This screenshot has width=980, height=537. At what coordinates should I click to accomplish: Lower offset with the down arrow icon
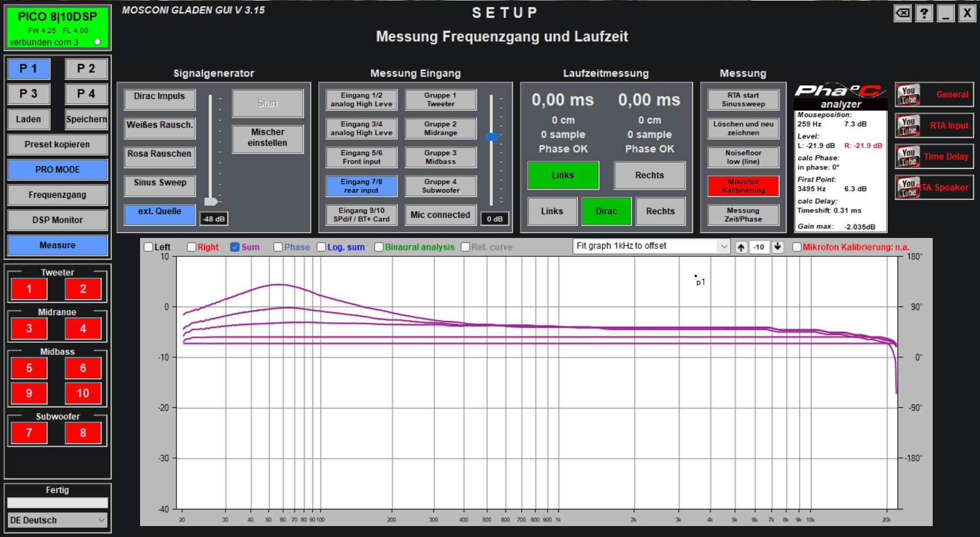coord(778,247)
